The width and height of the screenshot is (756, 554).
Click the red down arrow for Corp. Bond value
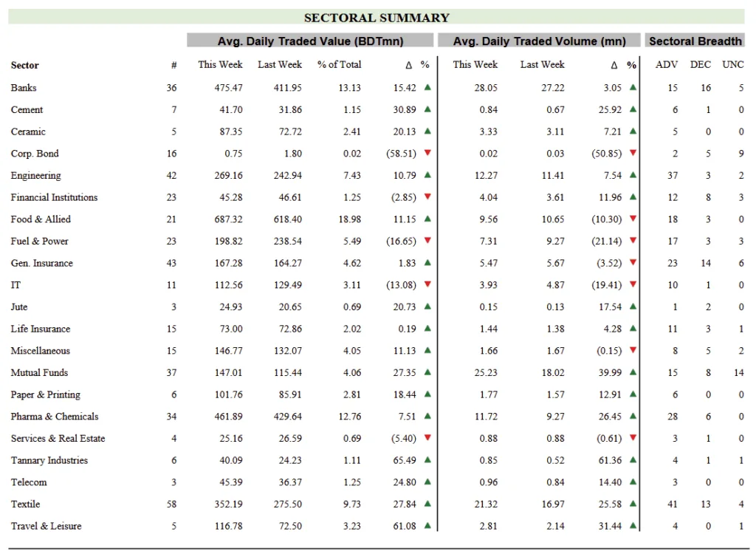click(x=427, y=153)
